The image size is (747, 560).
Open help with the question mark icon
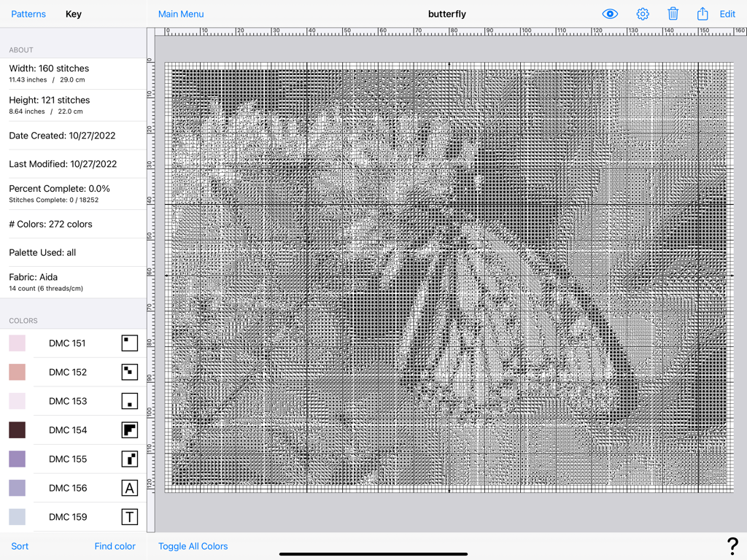[732, 545]
